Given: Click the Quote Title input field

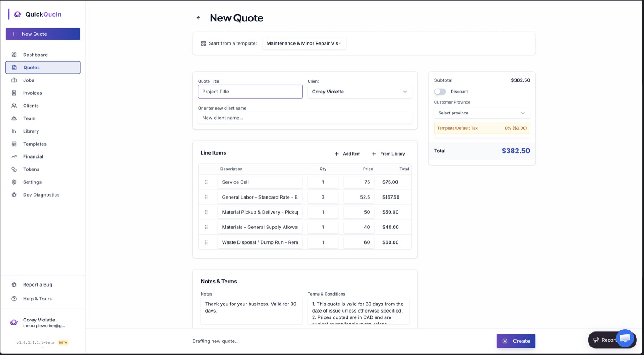Looking at the screenshot, I should pyautogui.click(x=250, y=92).
